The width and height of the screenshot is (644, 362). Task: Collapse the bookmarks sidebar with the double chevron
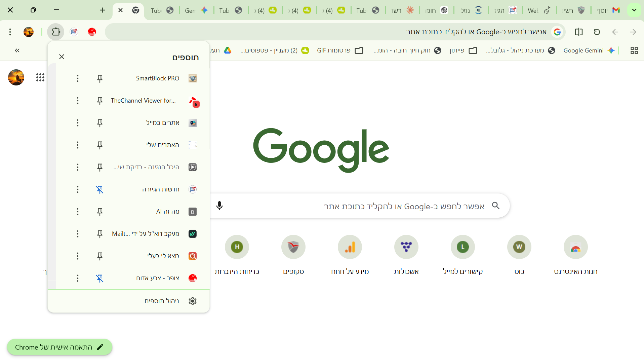click(x=17, y=50)
